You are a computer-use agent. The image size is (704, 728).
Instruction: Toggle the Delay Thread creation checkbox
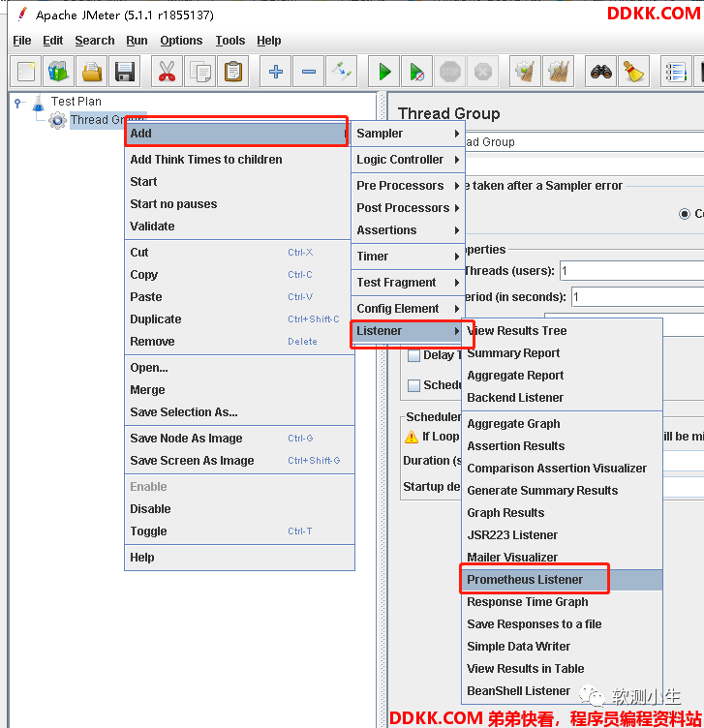[413, 355]
